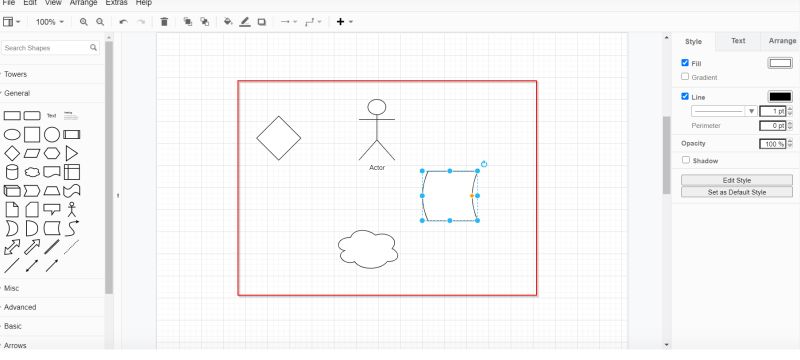This screenshot has height=360, width=800.
Task: Open line color pencil tool
Action: (245, 22)
